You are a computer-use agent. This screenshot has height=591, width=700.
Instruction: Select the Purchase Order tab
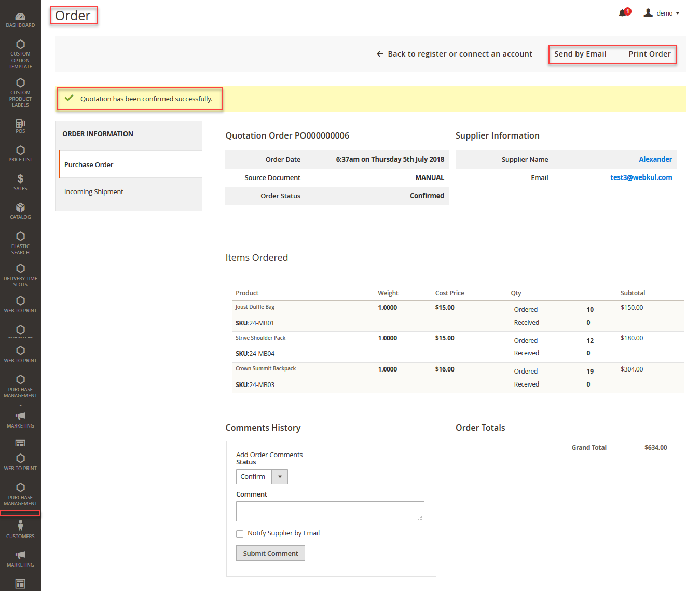[89, 164]
